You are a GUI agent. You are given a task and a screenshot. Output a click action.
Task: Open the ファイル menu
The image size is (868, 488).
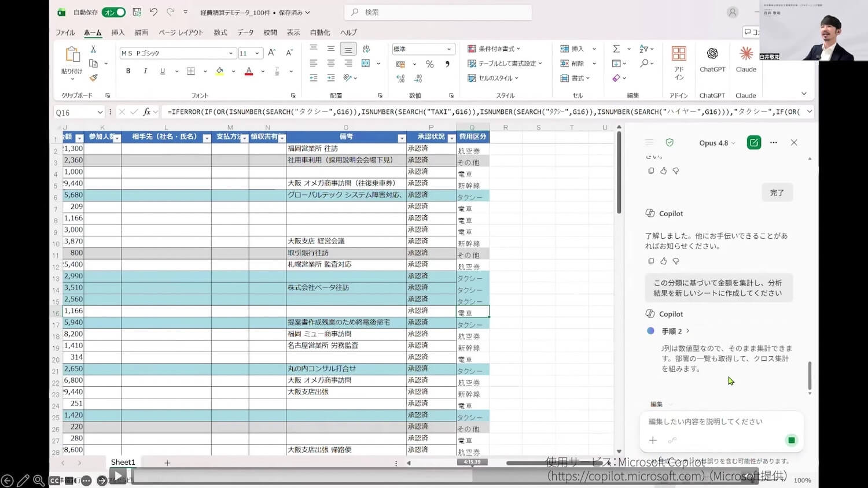pos(65,33)
